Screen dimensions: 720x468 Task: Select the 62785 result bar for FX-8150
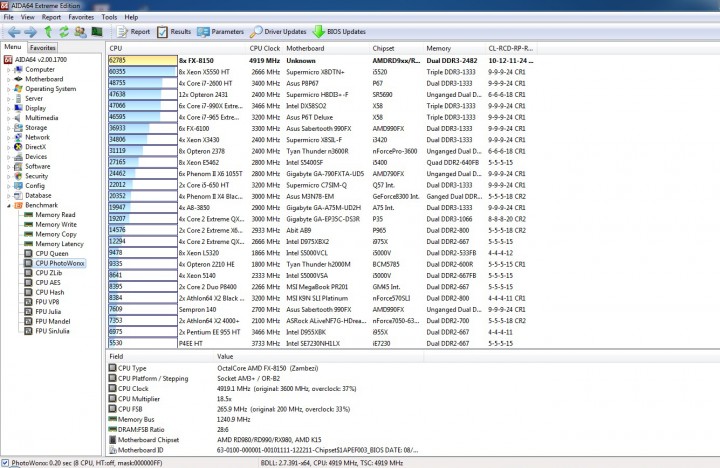(x=142, y=60)
